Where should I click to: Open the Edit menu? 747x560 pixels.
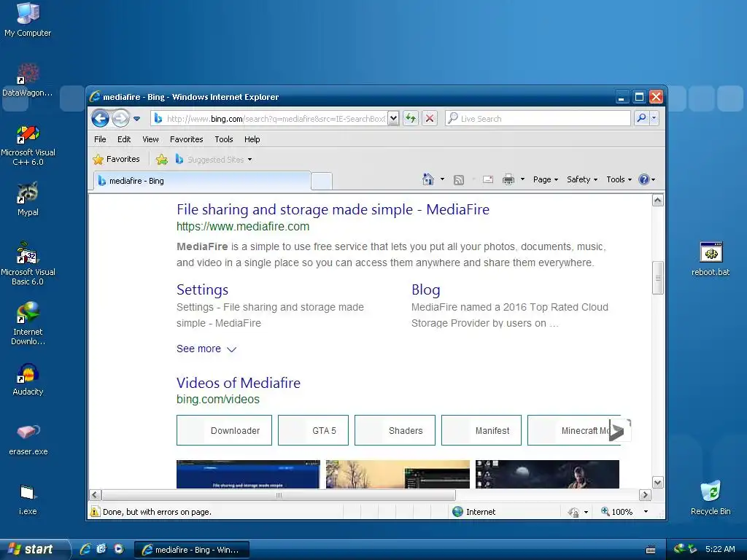(124, 139)
